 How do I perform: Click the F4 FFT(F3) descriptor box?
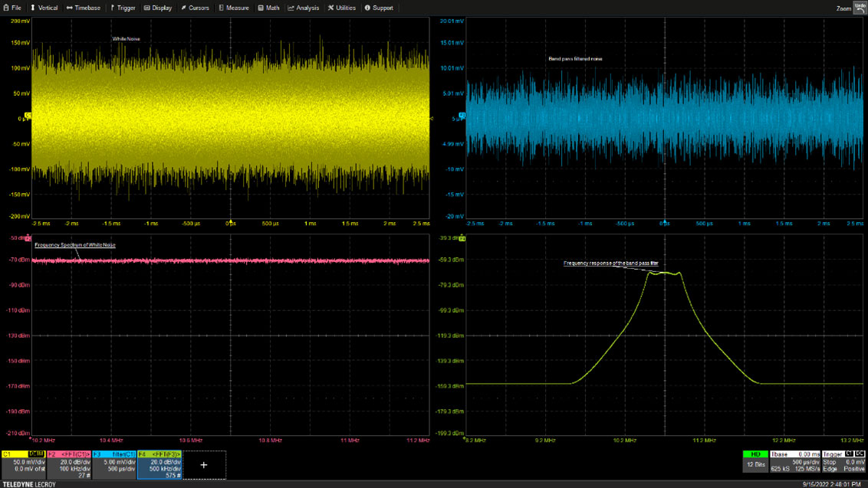(159, 464)
